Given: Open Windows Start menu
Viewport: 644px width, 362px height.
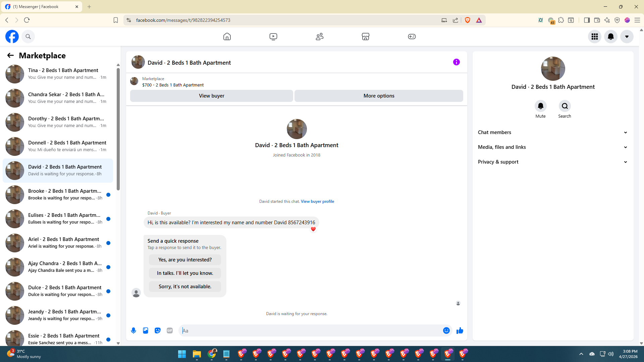Looking at the screenshot, I should [182, 354].
